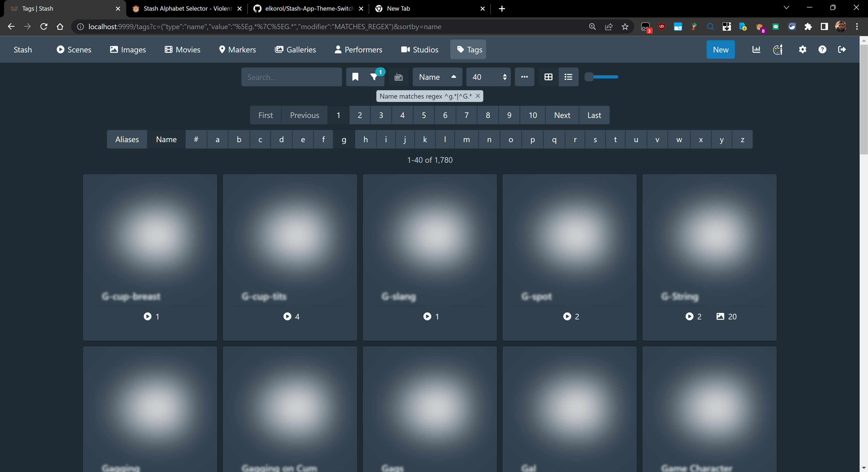
Task: Switch to the Performers tab
Action: pyautogui.click(x=358, y=50)
